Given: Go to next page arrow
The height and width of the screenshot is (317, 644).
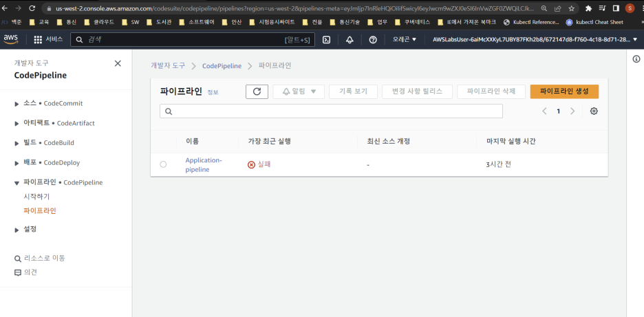Looking at the screenshot, I should point(572,111).
